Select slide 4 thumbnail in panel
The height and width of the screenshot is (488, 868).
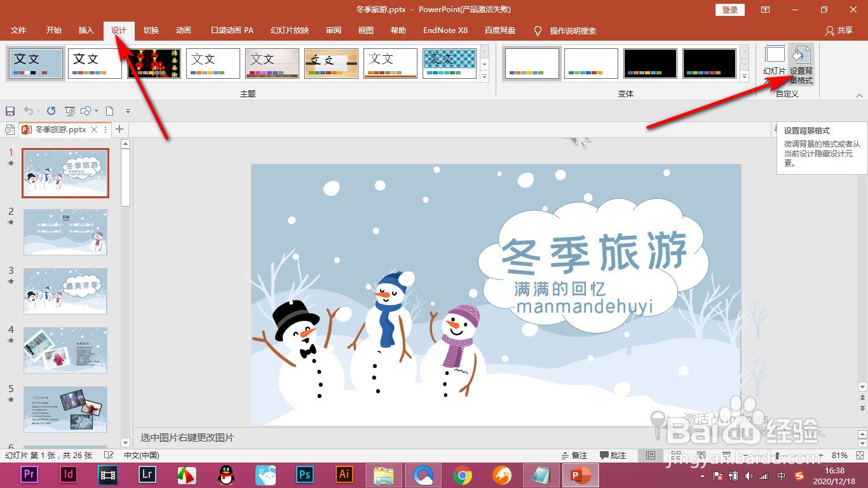(x=65, y=350)
